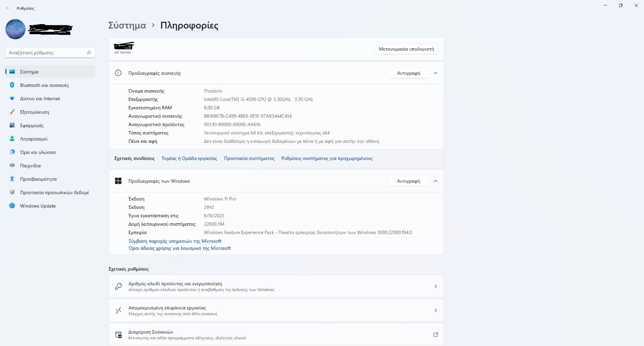Click the Λογαριασμοί person icon
The width and height of the screenshot is (644, 346).
click(x=12, y=138)
